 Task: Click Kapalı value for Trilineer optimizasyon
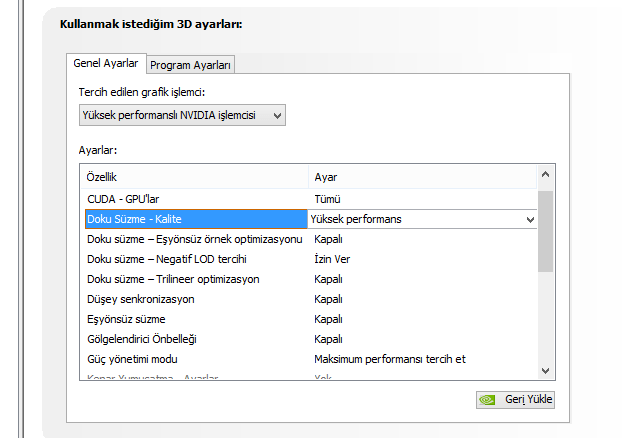328,279
